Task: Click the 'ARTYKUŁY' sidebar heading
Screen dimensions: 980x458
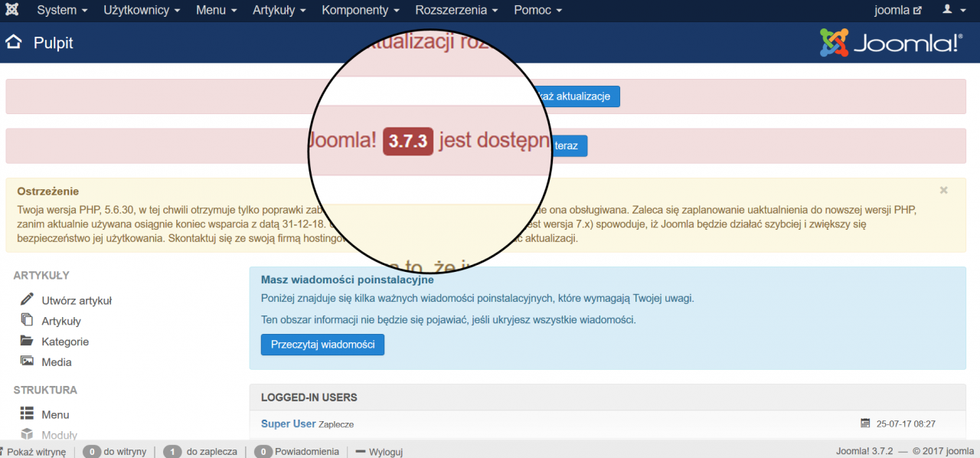Action: point(41,275)
